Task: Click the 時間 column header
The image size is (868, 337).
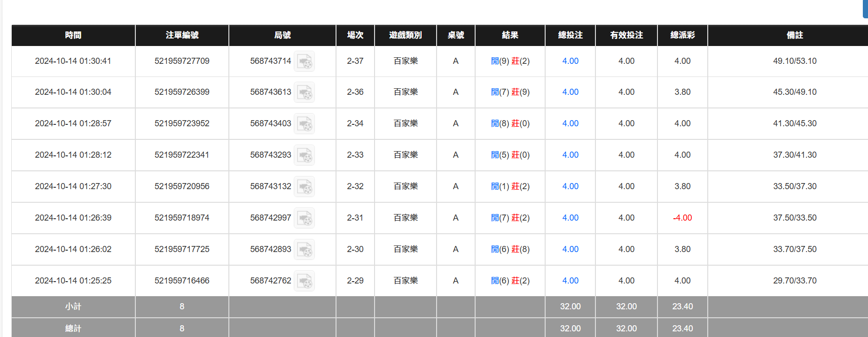Action: [73, 35]
